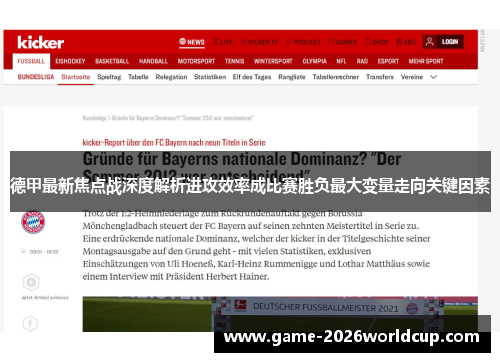500x362 pixels.
Task: Open the Spieltag sub-tab
Action: point(109,77)
